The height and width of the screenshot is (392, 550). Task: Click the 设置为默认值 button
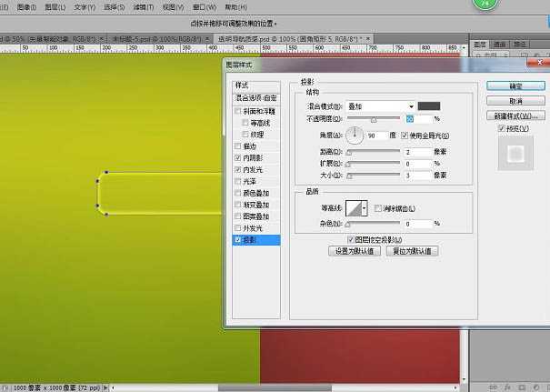click(355, 251)
